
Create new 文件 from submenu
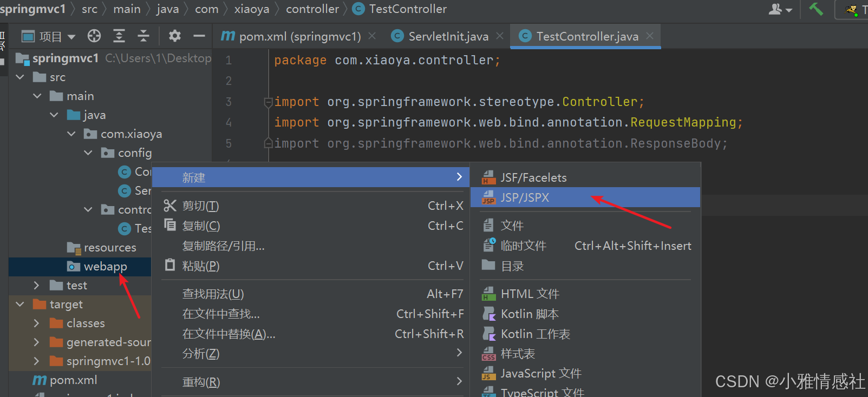pos(585,226)
